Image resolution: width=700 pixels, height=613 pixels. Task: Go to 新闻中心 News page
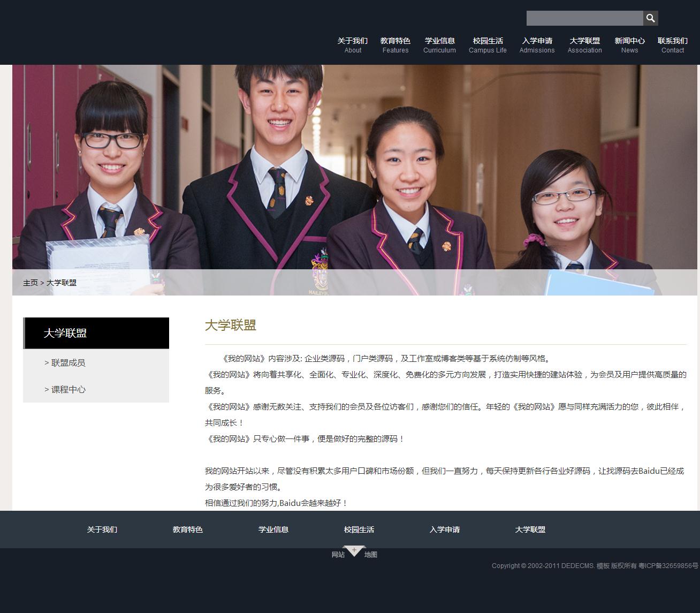point(629,45)
